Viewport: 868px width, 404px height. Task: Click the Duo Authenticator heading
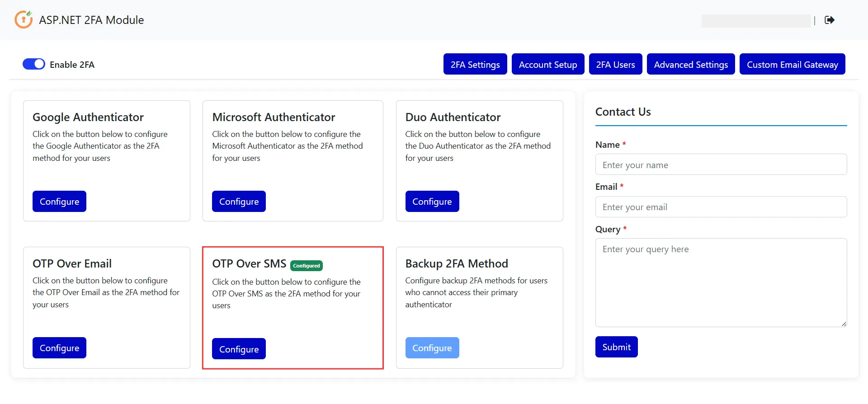pos(453,117)
